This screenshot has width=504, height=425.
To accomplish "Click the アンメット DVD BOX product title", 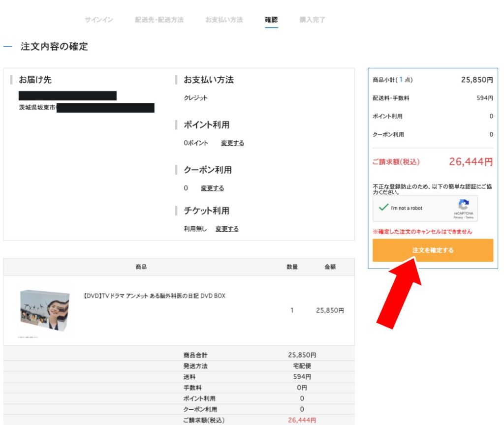I will pos(155,296).
